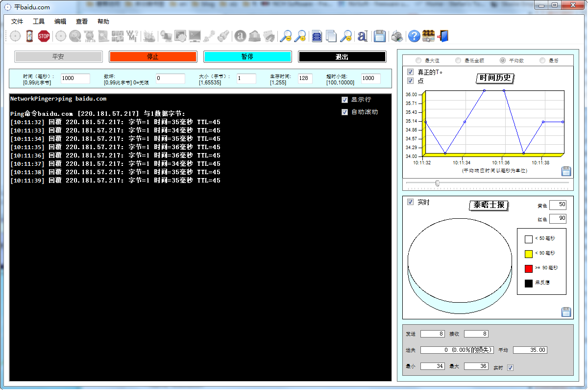The width and height of the screenshot is (588, 390).
Task: Click the floppy disk save icon in toolbar
Action: (x=379, y=36)
